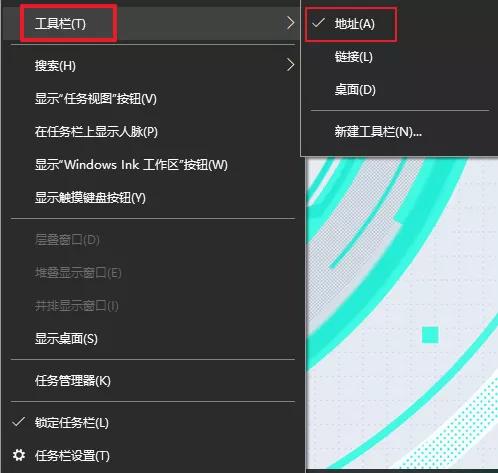Viewport: 498px width, 473px height.
Task: Open 任务栏设置(T)
Action: tap(153, 456)
